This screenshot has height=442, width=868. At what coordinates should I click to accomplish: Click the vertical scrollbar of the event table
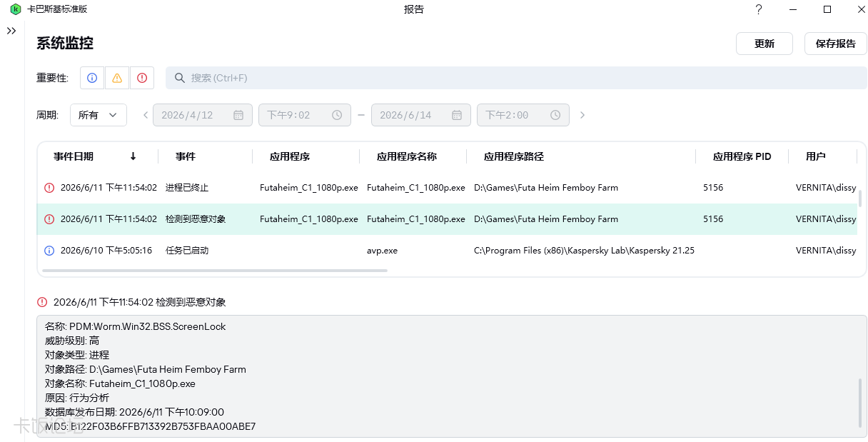pyautogui.click(x=860, y=198)
